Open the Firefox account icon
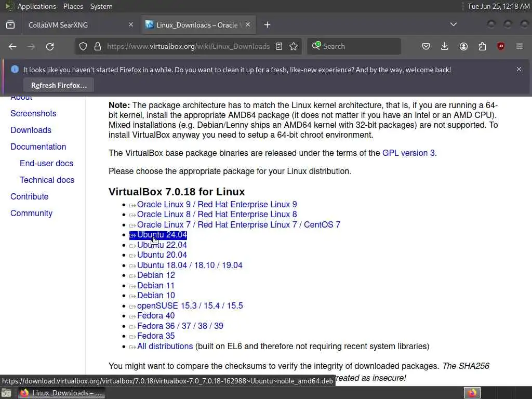This screenshot has width=532, height=399. (x=463, y=46)
